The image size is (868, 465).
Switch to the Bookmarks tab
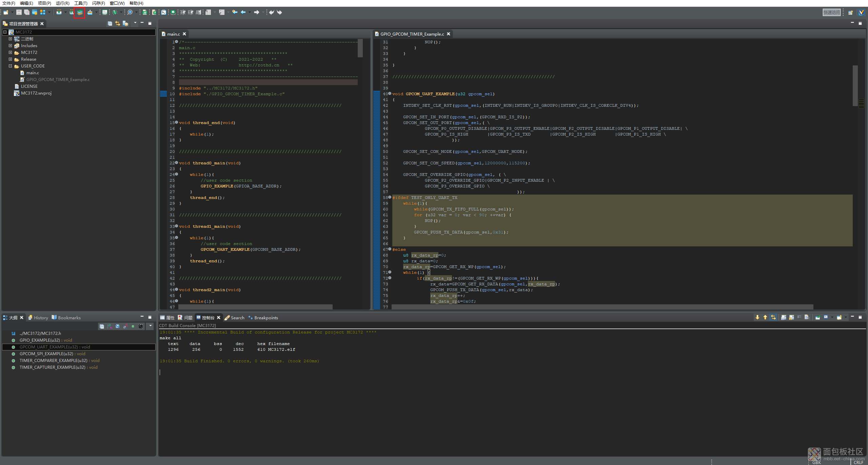66,318
